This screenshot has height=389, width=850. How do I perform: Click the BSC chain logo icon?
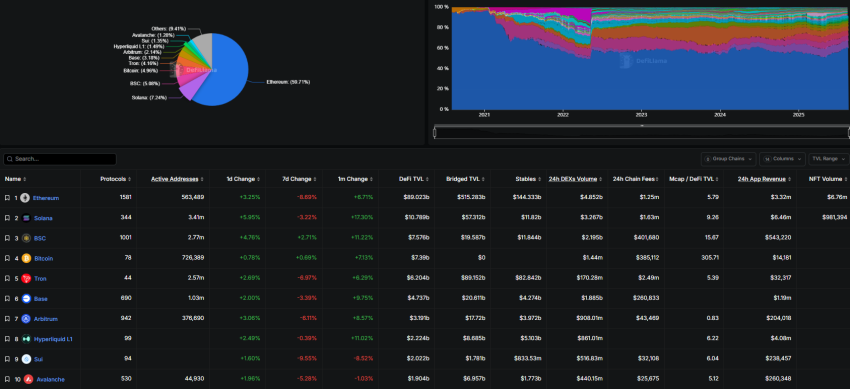[x=25, y=238]
